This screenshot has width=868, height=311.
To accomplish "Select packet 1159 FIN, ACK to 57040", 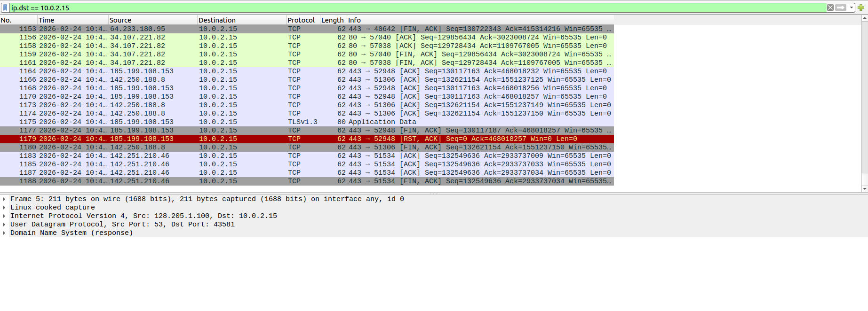I will (x=307, y=54).
